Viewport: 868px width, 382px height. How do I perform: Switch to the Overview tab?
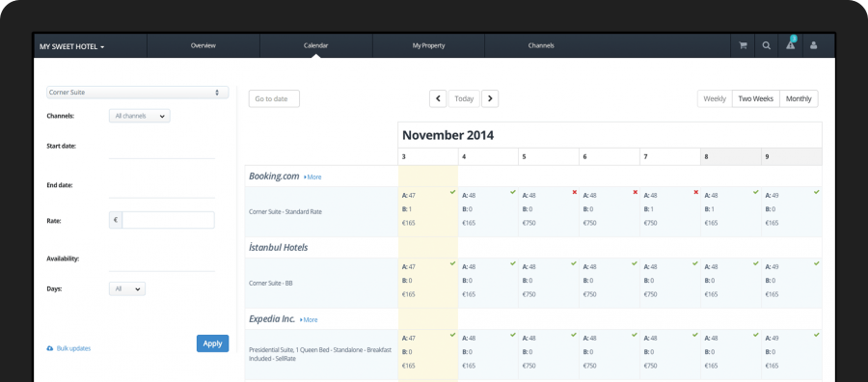203,45
